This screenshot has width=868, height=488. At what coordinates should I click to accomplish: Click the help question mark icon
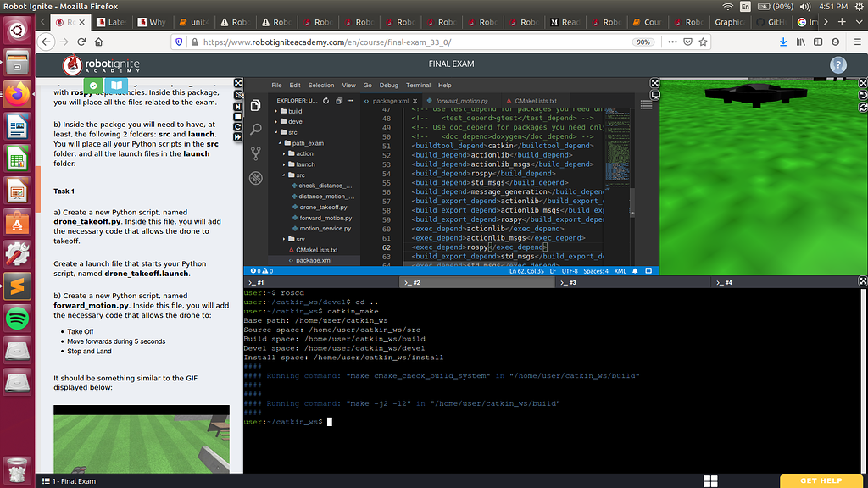pyautogui.click(x=837, y=65)
